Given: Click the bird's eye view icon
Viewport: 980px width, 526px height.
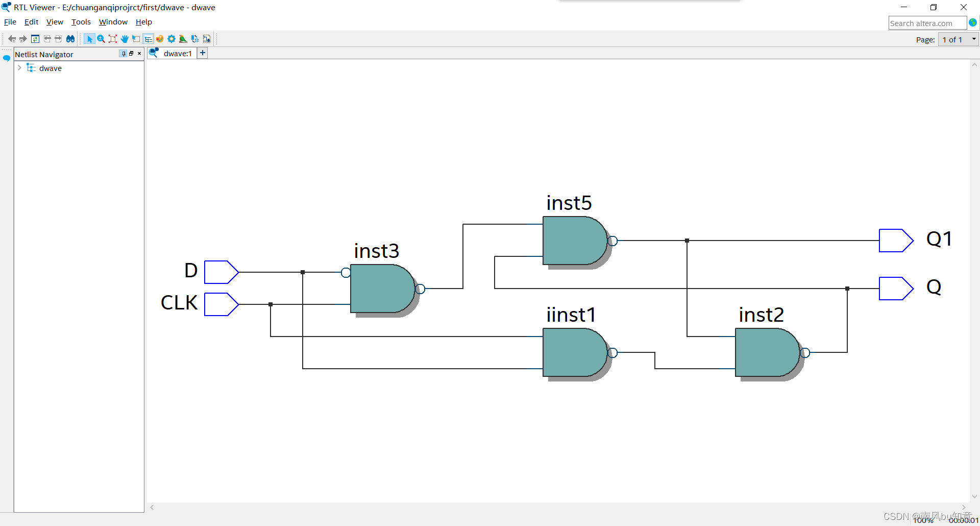Looking at the screenshot, I should tap(183, 39).
